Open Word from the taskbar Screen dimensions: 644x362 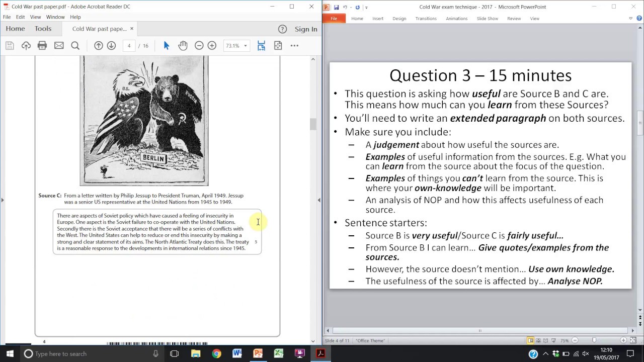tap(237, 354)
